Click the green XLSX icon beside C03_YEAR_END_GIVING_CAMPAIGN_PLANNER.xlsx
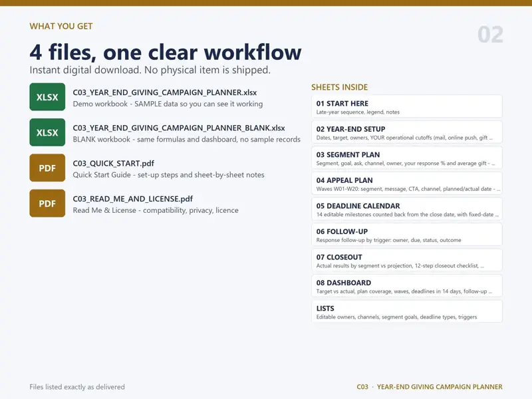Image resolution: width=532 pixels, height=399 pixels. point(47,97)
